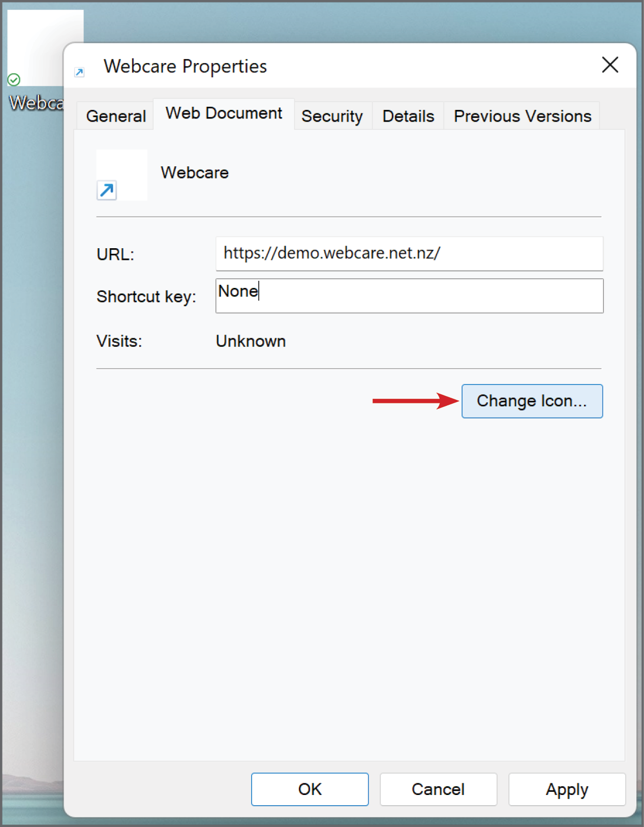Click the Webcare shortcut icon in the dialog
644x827 pixels.
coord(121,175)
